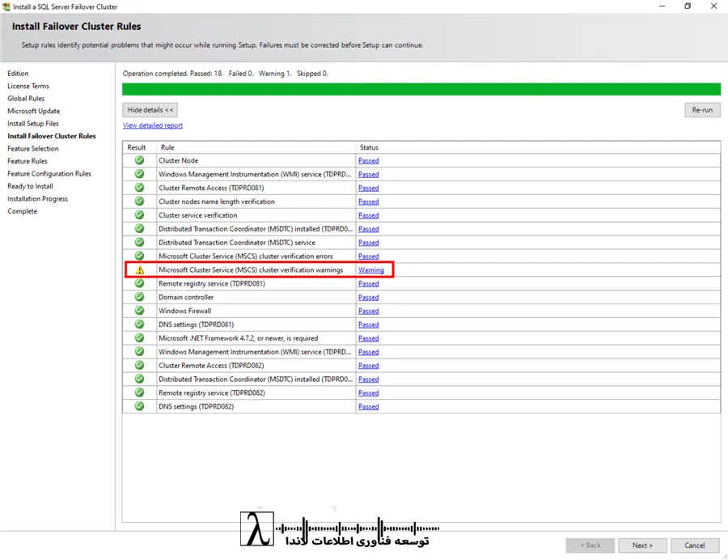Cancel the failover cluster installation

coord(694,545)
